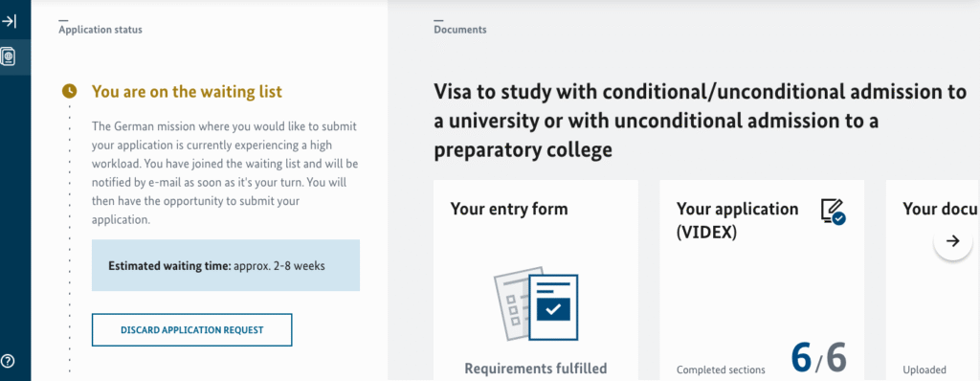This screenshot has width=980, height=381.
Task: Click the 6/6 completed sections counter
Action: pos(818,358)
